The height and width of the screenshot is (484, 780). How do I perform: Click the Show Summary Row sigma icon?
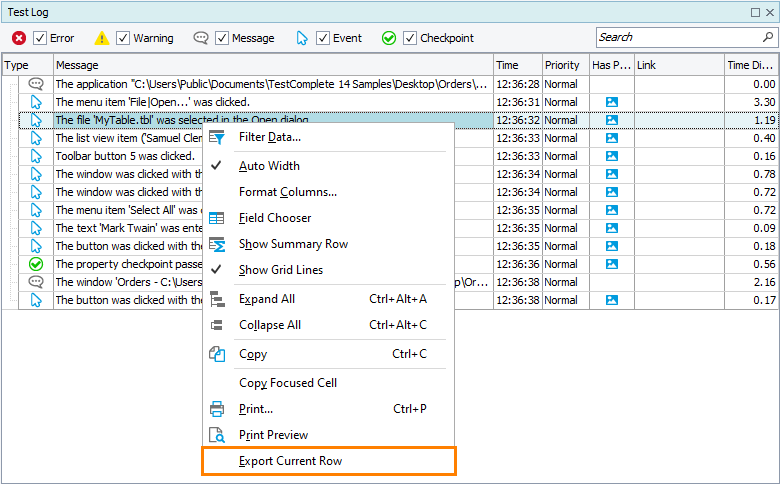[x=217, y=244]
